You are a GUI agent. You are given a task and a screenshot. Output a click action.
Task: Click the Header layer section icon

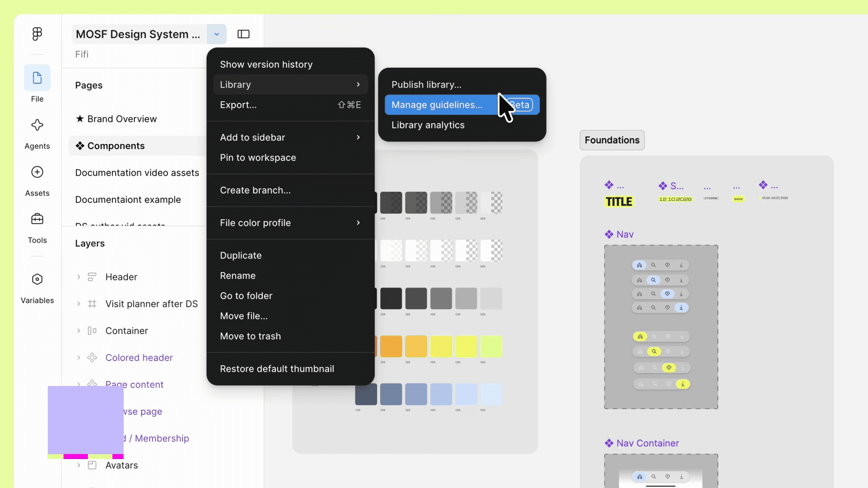point(92,277)
